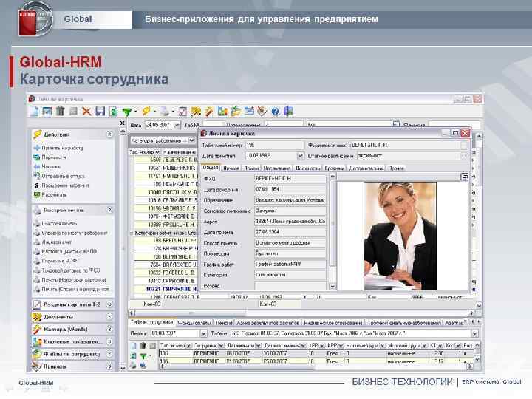
Task: Click the open folder files toolbar icon
Action: pos(236,112)
